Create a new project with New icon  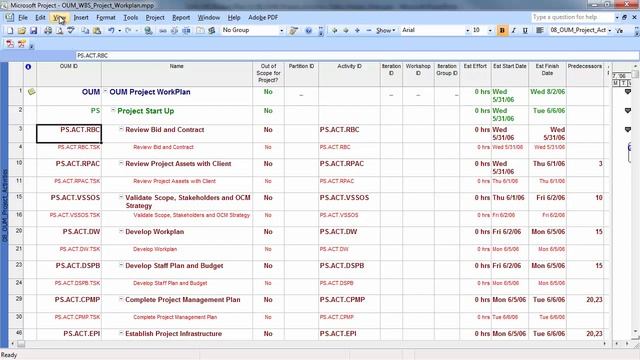coord(10,31)
